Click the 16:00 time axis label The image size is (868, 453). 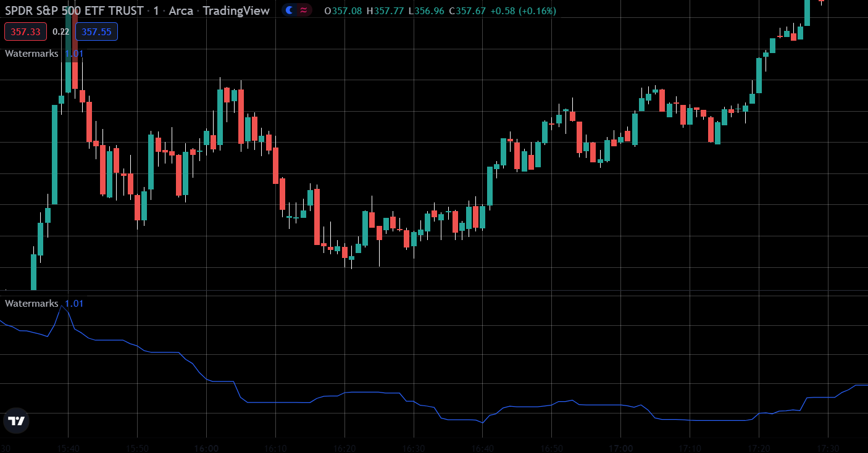[206, 448]
